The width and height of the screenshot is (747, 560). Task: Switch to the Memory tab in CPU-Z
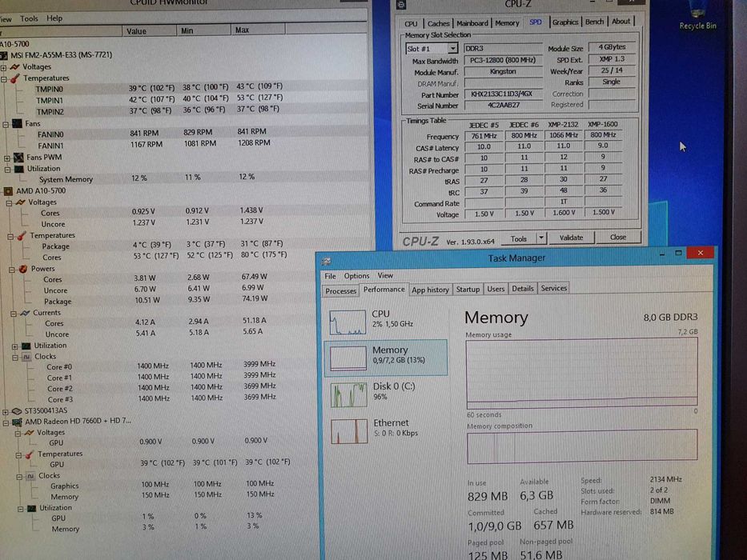coord(507,23)
